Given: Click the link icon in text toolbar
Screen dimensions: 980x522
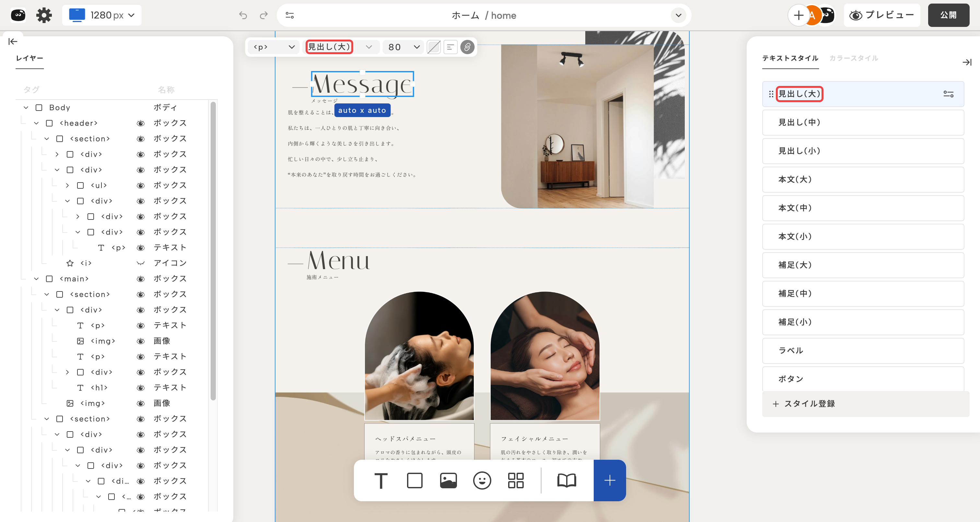Looking at the screenshot, I should point(467,47).
